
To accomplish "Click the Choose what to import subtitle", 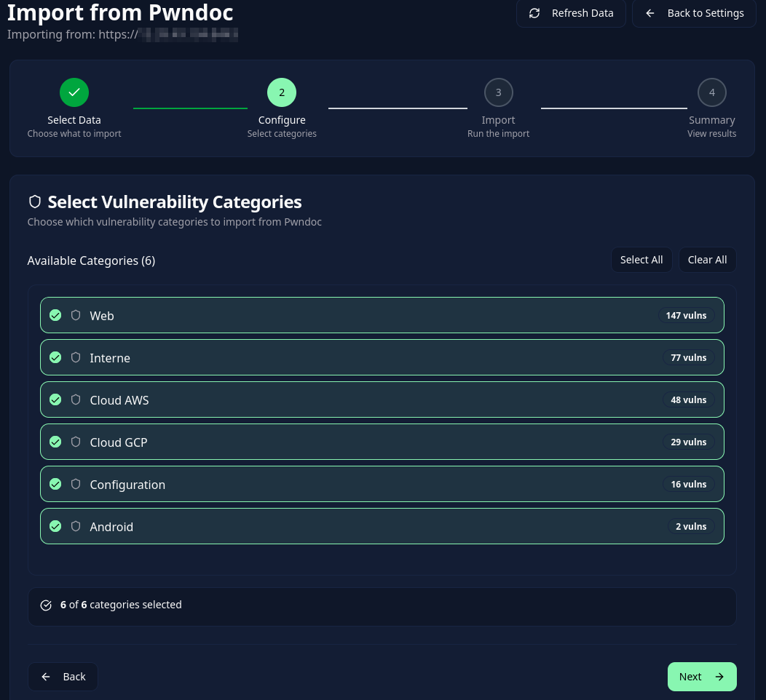I will (x=74, y=134).
